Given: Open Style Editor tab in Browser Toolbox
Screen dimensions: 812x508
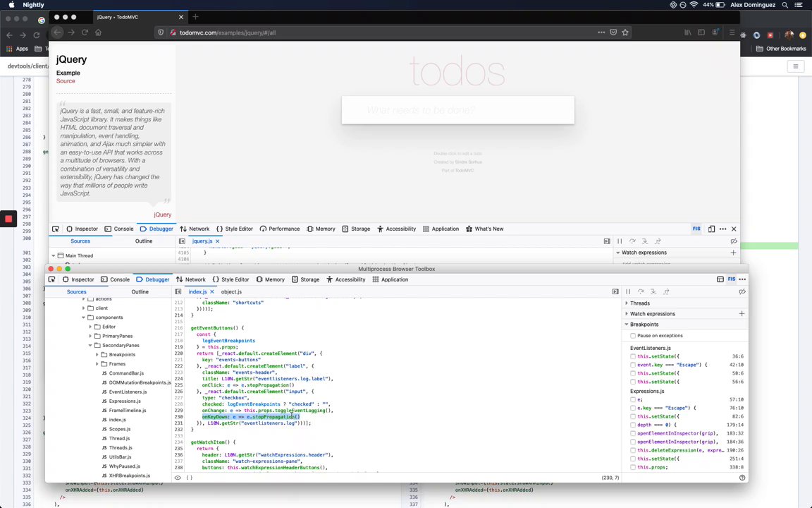Looking at the screenshot, I should (230, 279).
